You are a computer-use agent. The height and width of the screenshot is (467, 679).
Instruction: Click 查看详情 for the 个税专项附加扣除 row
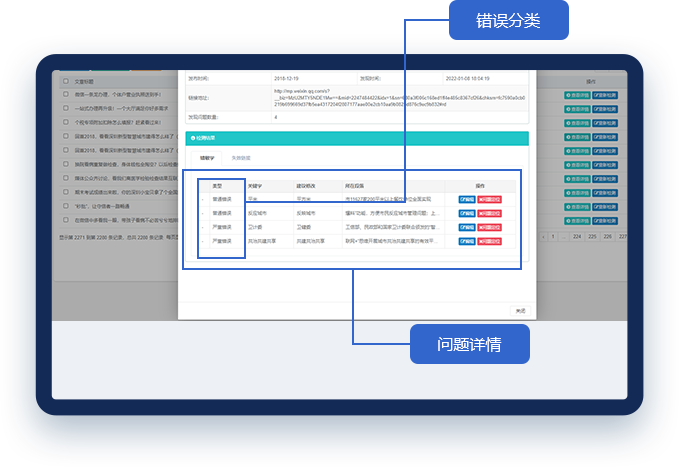577,123
